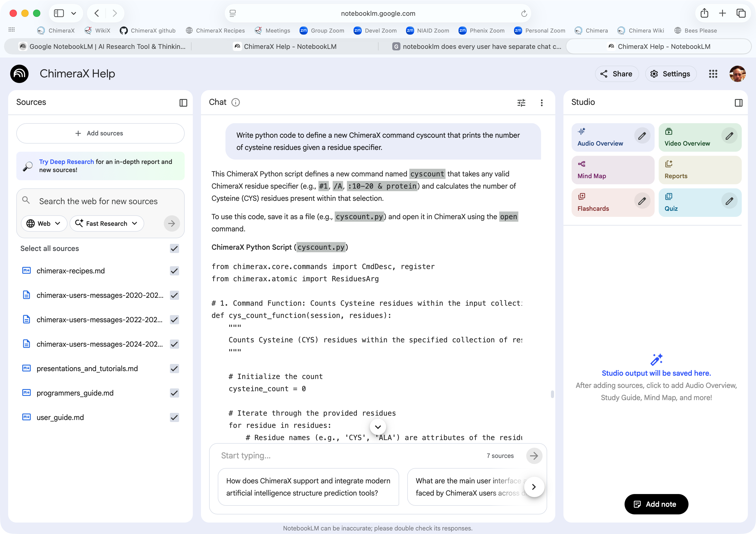
Task: Click the Mind Map tile
Action: point(612,170)
